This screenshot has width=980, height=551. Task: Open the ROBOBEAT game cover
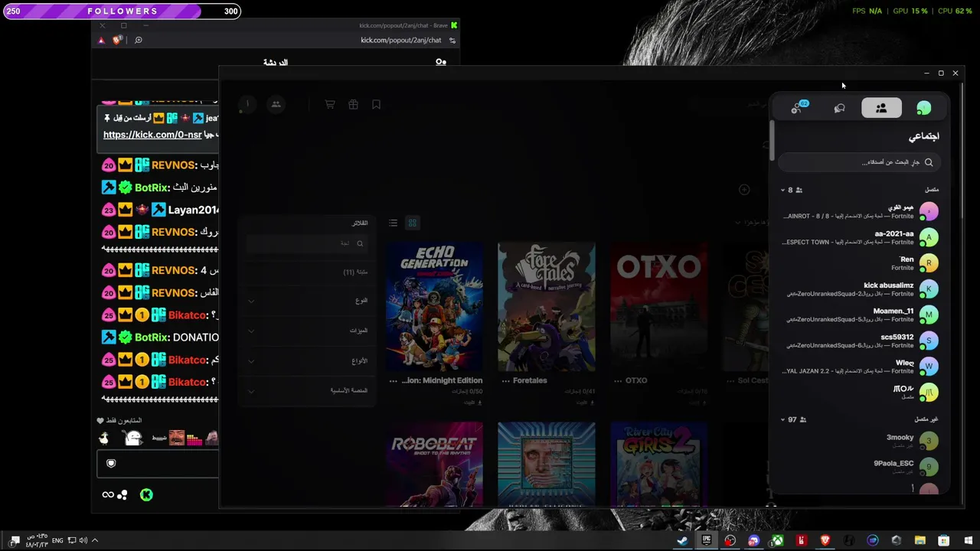pyautogui.click(x=434, y=464)
